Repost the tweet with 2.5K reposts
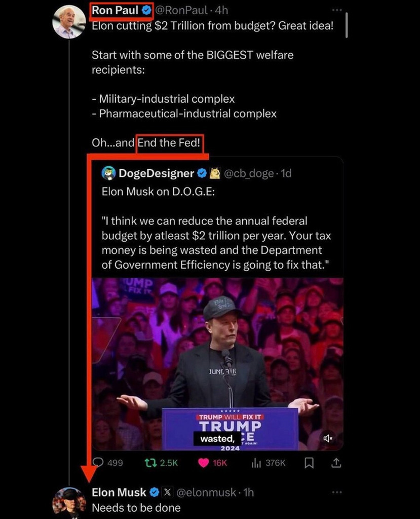 (150, 463)
